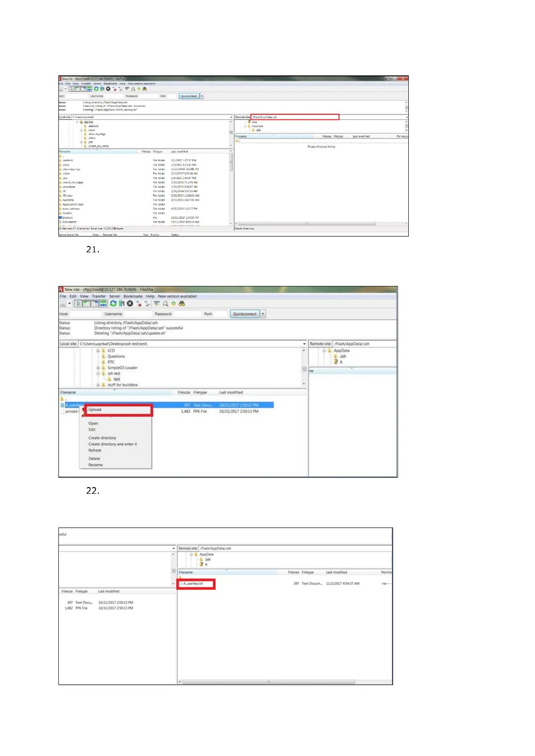Choose Open from the context menu
The image size is (535, 756).
[x=115, y=423]
